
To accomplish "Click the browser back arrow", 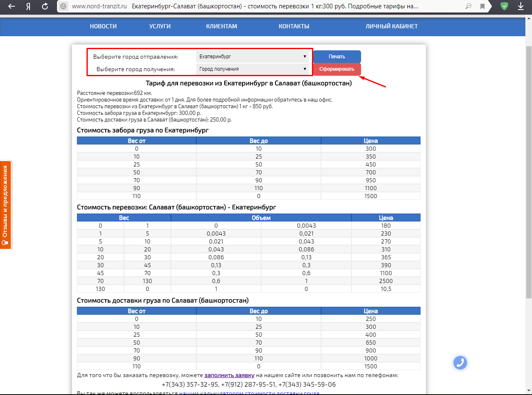I will [x=12, y=7].
